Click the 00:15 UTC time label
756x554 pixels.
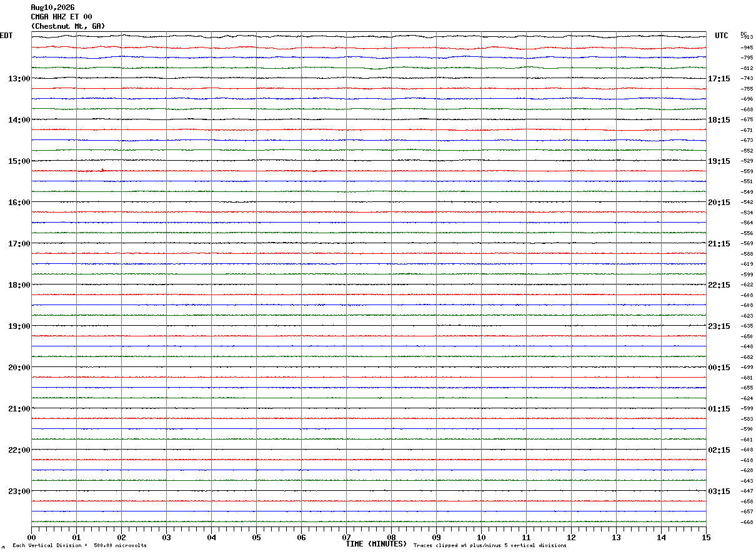coord(719,368)
